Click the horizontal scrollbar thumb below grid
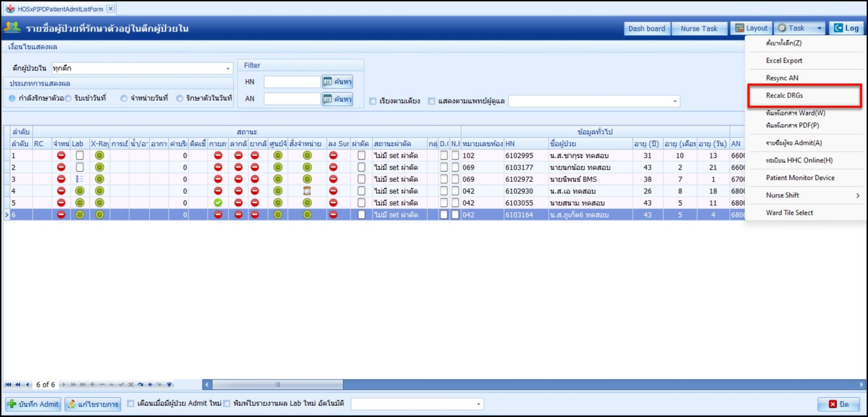Viewport: 868px width, 417px height. click(277, 385)
